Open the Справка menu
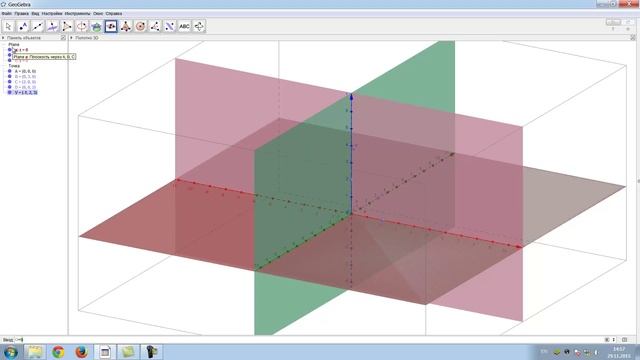 [114, 13]
